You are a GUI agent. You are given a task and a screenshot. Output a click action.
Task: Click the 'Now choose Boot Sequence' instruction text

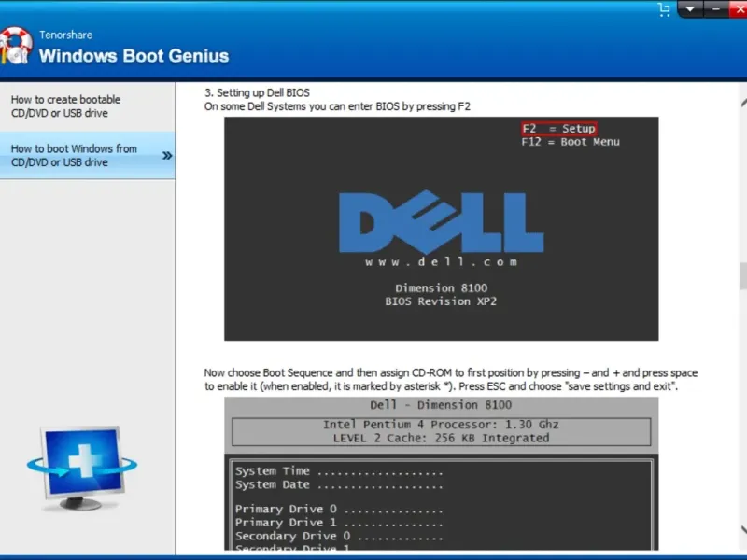click(451, 380)
